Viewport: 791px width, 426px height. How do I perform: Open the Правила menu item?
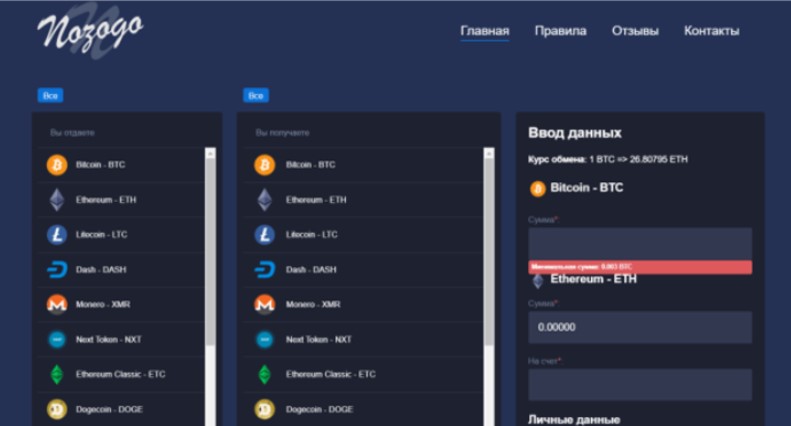point(560,31)
